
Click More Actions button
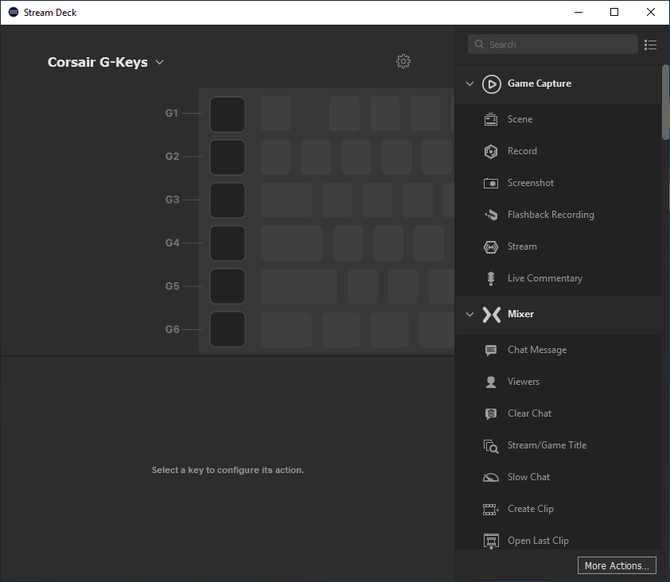pos(617,565)
